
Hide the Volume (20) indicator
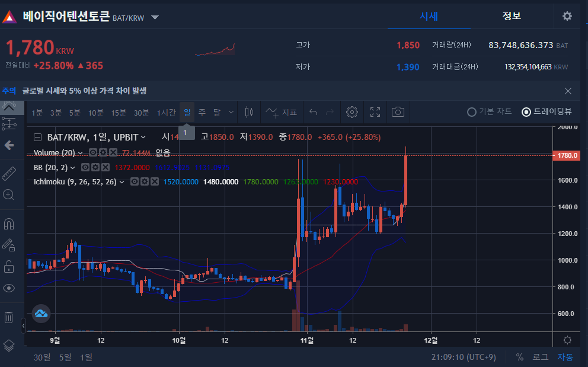[92, 152]
